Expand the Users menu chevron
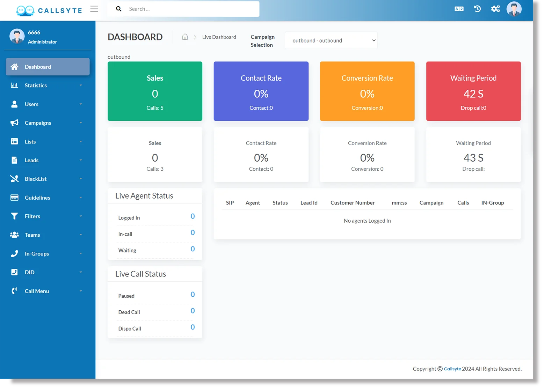The height and width of the screenshot is (392, 559). coord(81,104)
